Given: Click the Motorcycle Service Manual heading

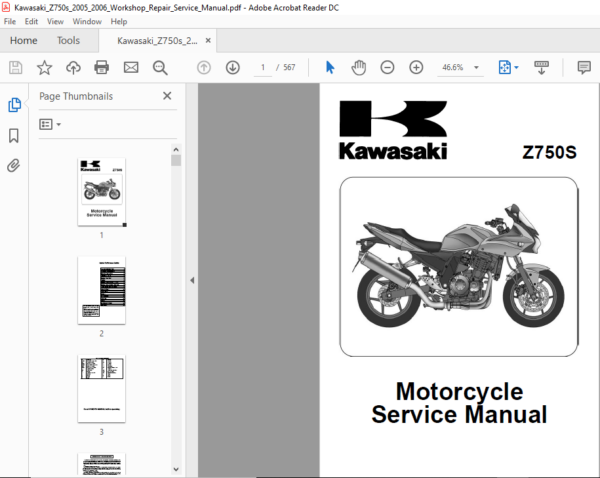Looking at the screenshot, I should click(x=459, y=403).
